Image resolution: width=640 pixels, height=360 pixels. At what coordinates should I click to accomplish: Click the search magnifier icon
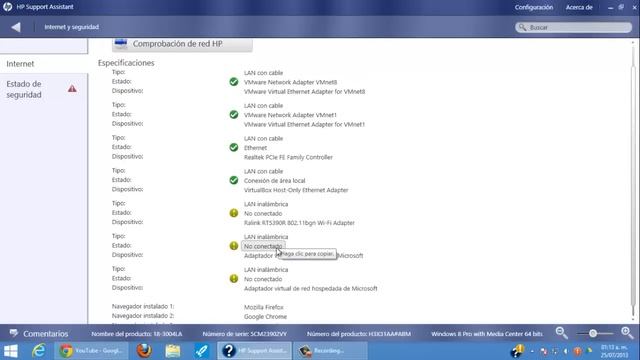coord(522,27)
